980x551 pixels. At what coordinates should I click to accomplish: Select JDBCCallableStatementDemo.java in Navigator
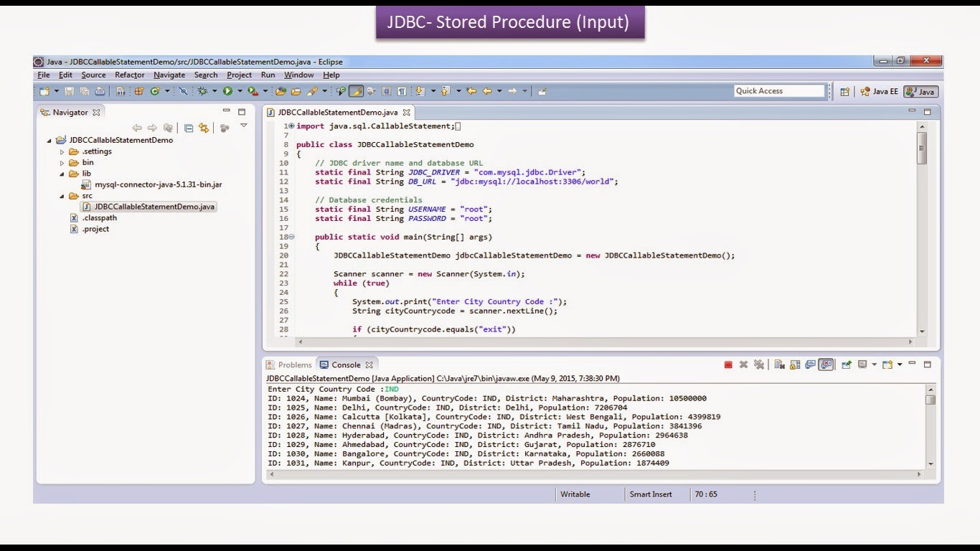(148, 207)
